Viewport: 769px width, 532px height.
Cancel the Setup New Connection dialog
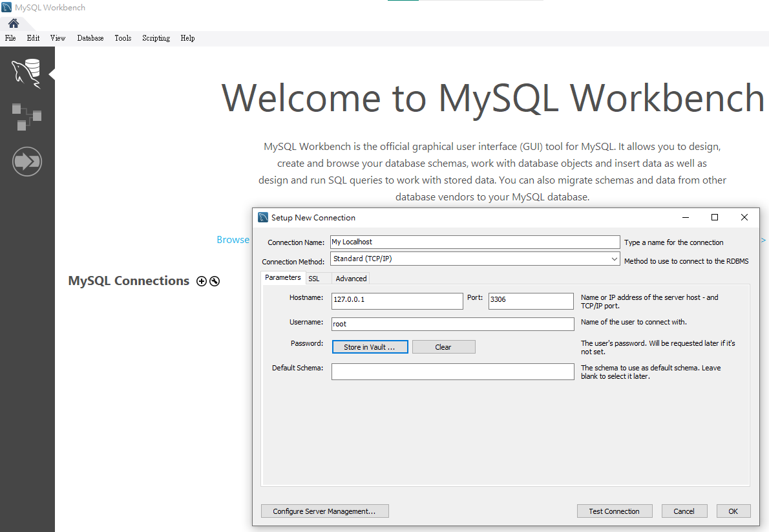click(x=684, y=511)
